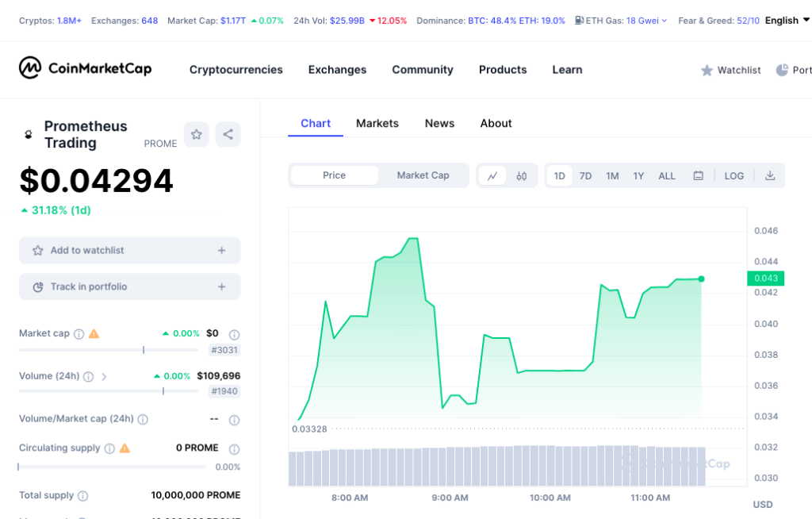Viewport: 812px width, 519px height.
Task: Switch to the Markets tab
Action: pos(377,124)
